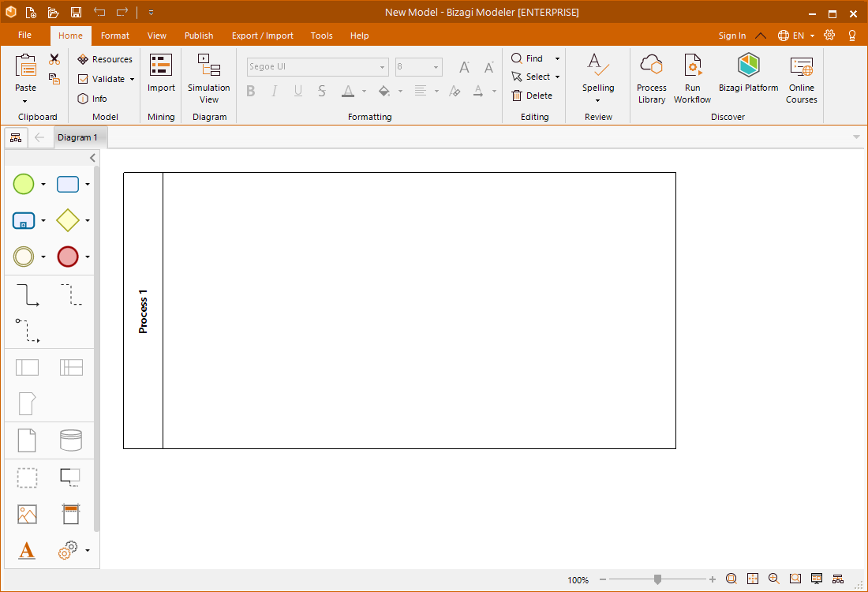This screenshot has height=592, width=868.
Task: Collapse the shapes palette chevron
Action: click(92, 159)
